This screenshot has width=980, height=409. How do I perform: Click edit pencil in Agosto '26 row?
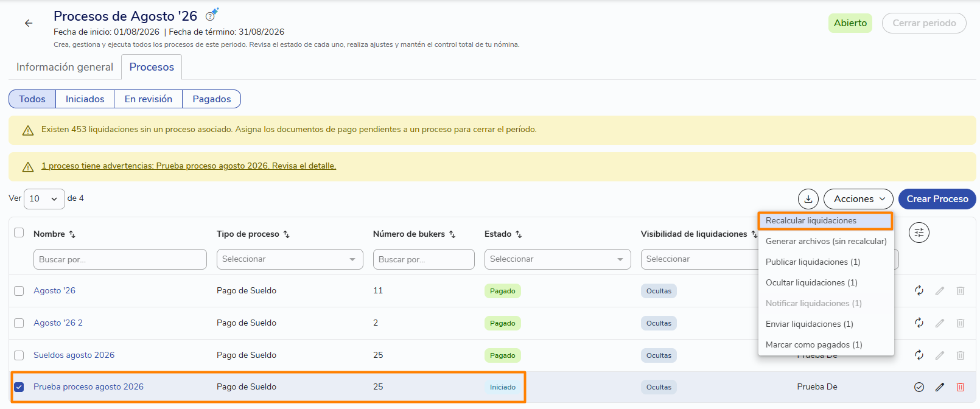(940, 291)
